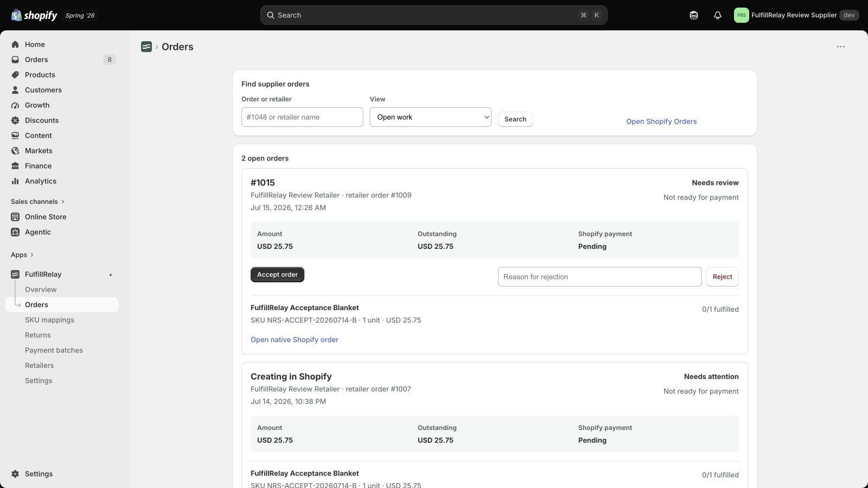
Task: Click the Products tag icon
Action: tap(15, 75)
